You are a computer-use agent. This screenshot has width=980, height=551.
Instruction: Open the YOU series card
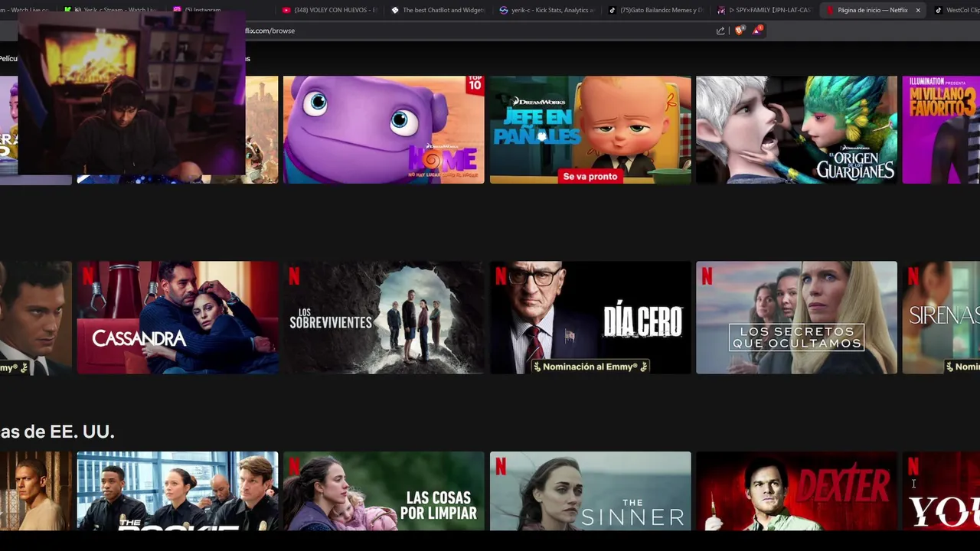941,491
